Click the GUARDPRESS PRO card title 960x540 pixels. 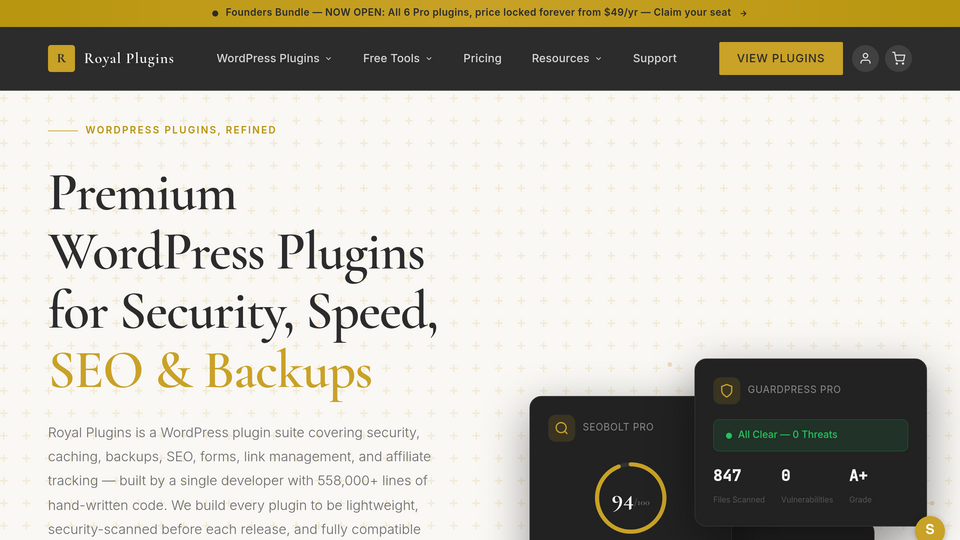pos(793,389)
